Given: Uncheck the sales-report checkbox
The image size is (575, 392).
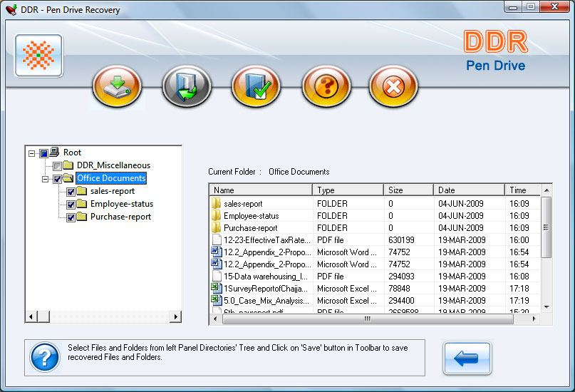Looking at the screenshot, I should coord(71,192).
